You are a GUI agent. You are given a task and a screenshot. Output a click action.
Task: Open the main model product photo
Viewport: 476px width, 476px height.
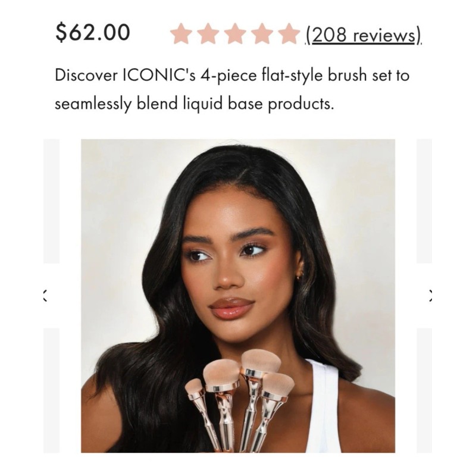pos(238,296)
